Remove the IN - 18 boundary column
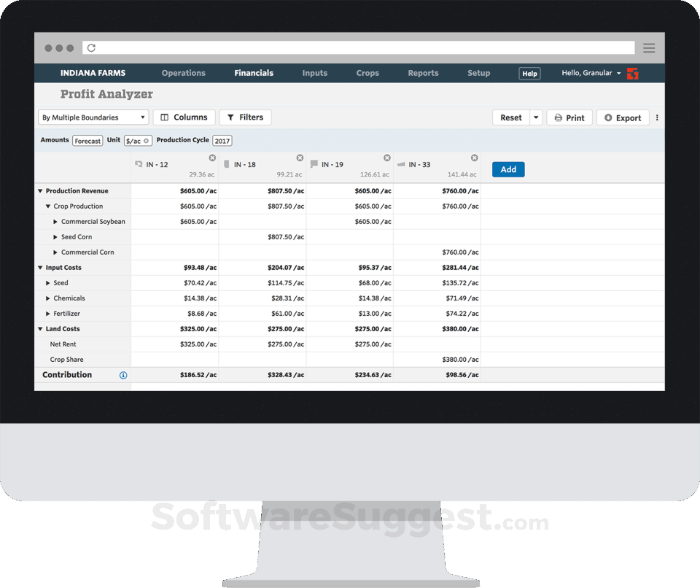This screenshot has width=700, height=588. coord(300,158)
